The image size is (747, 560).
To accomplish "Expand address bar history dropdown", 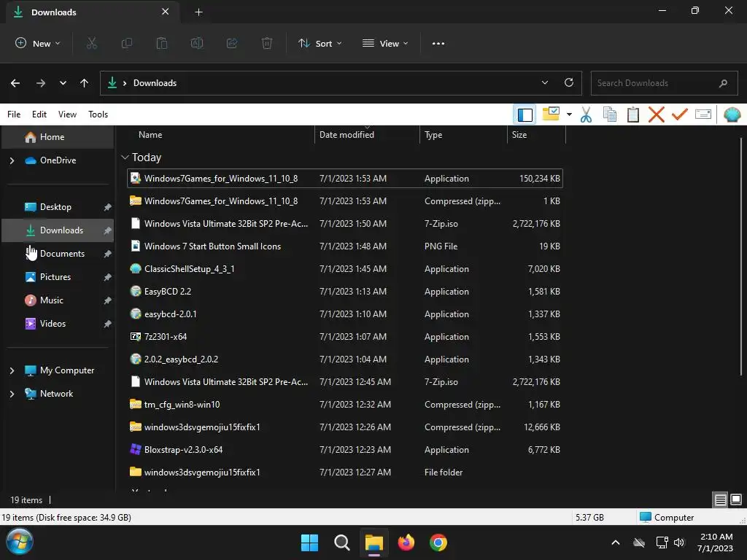I will 544,82.
